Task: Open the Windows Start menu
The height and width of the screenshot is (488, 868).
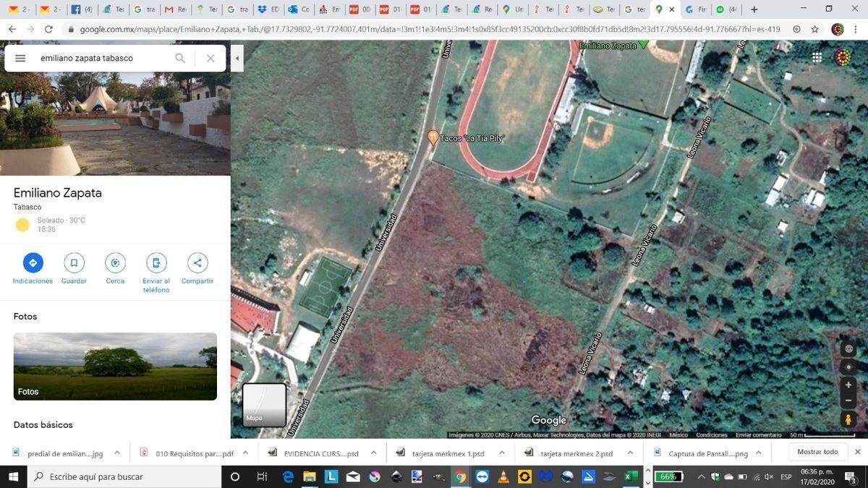Action: click(x=13, y=476)
